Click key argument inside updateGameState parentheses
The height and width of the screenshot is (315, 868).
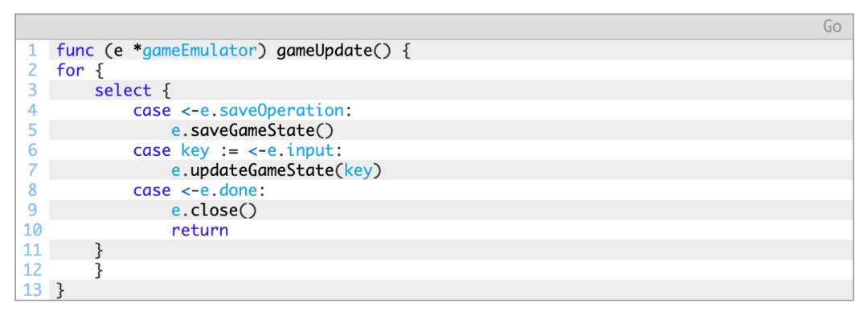(x=358, y=170)
